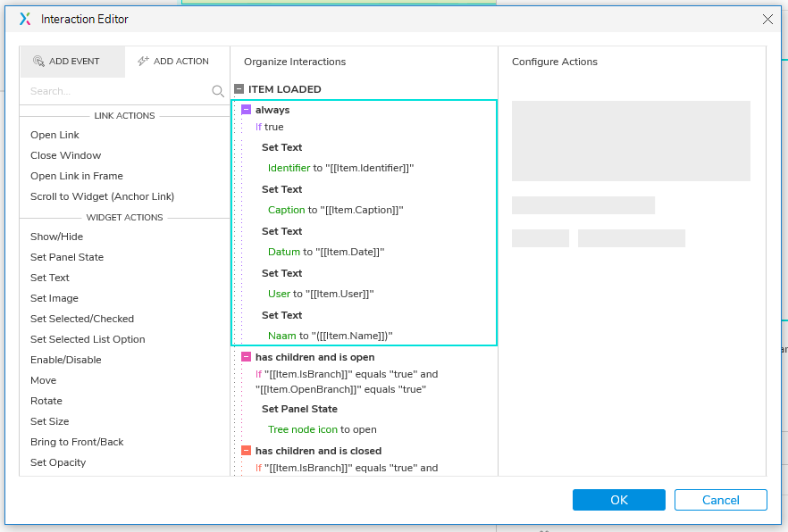788x532 pixels.
Task: Click the action search input field
Action: coord(116,91)
